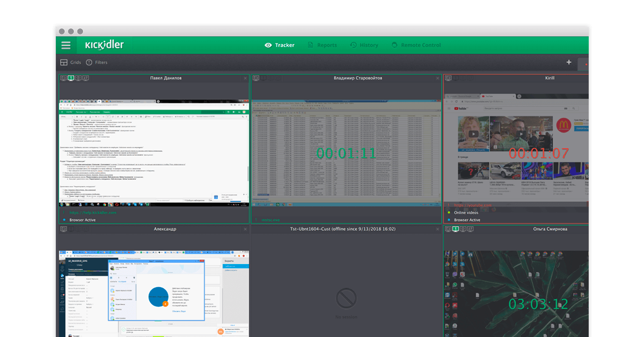This screenshot has height=337, width=644.
Task: Click screen icon in Владимир Старовойтов header
Action: [x=256, y=78]
